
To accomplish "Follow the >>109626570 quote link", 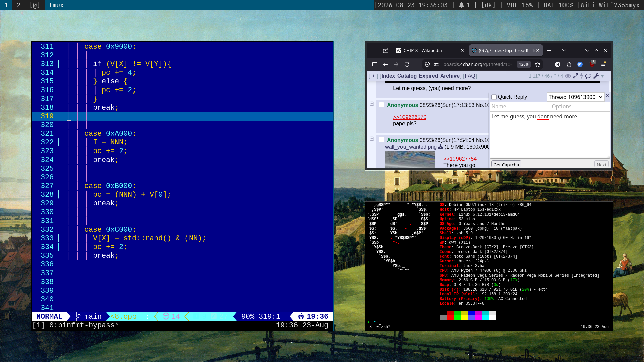I will tap(410, 117).
